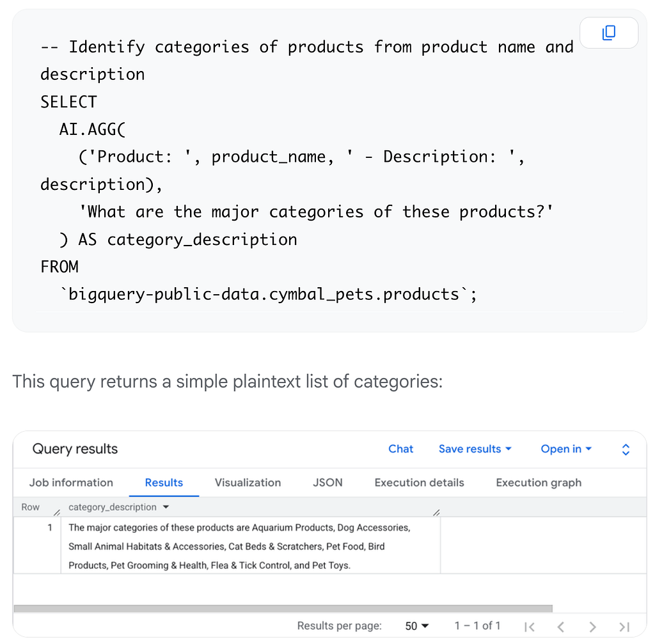The width and height of the screenshot is (655, 644).
Task: Click the AI.AGG( function text
Action: tap(92, 129)
